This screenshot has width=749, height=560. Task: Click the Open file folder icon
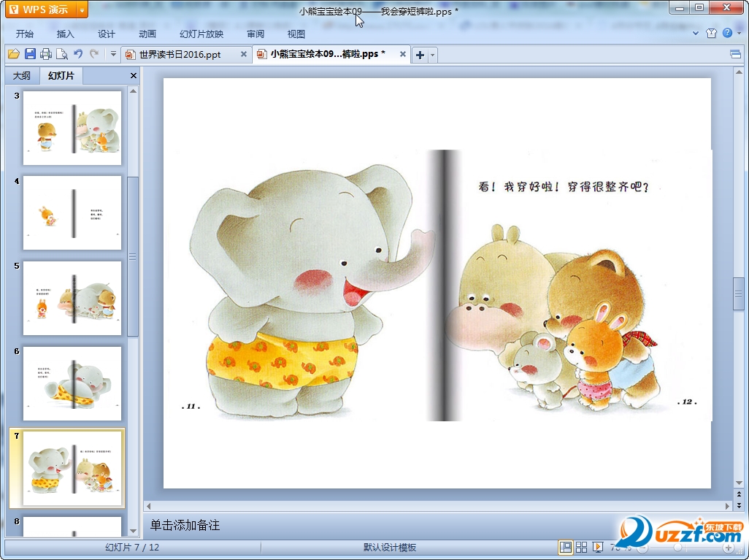14,55
